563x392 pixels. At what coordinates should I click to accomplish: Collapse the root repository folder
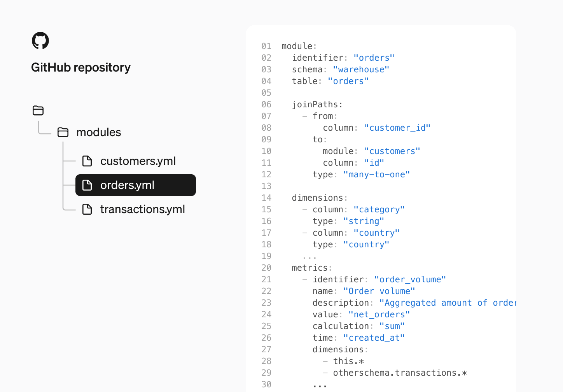click(38, 110)
